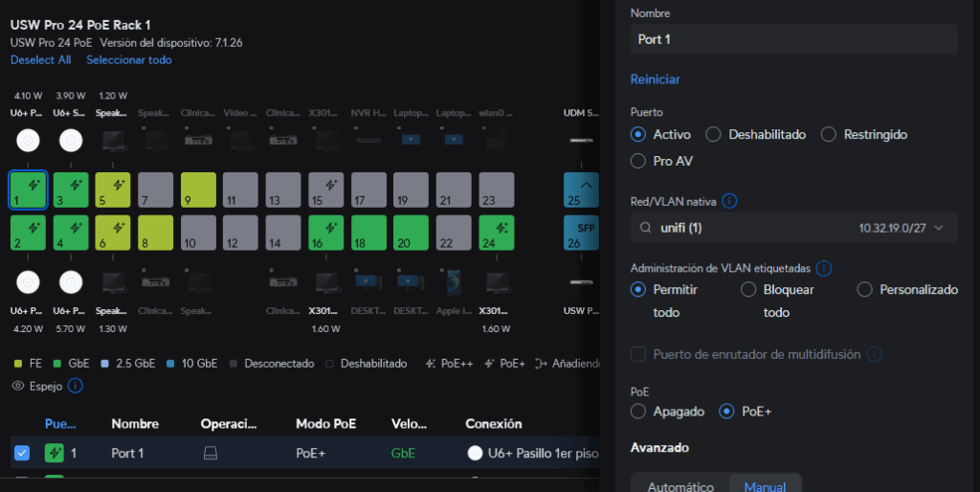
Task: Edit the Nombre field Port 1
Action: pyautogui.click(x=793, y=39)
